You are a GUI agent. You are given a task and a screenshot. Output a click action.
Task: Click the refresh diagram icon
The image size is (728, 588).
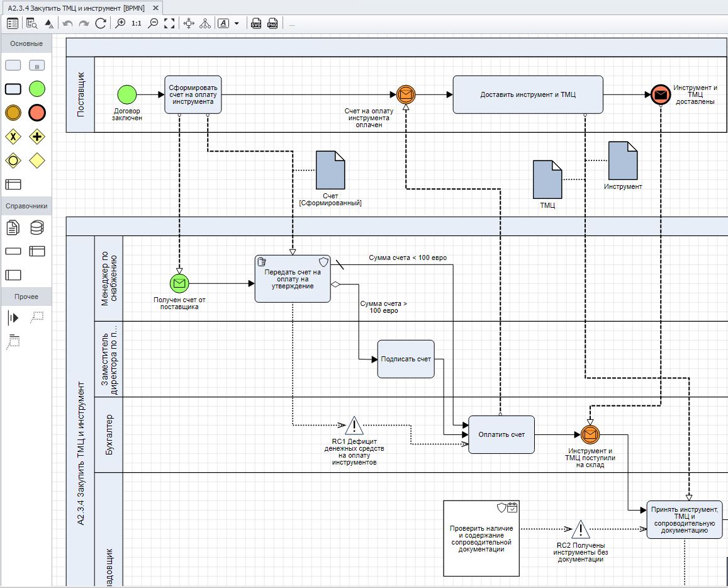click(100, 23)
